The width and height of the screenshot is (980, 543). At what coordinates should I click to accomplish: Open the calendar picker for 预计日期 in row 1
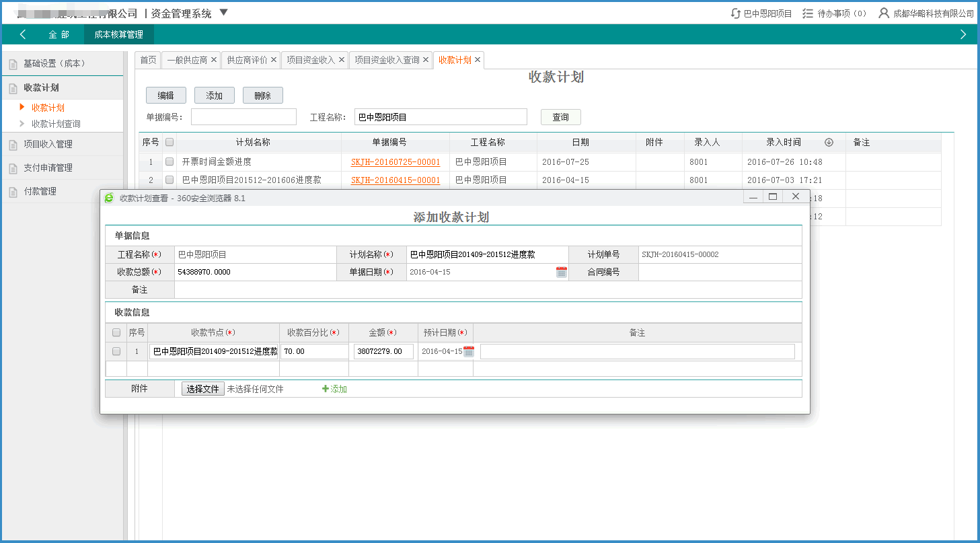(469, 351)
